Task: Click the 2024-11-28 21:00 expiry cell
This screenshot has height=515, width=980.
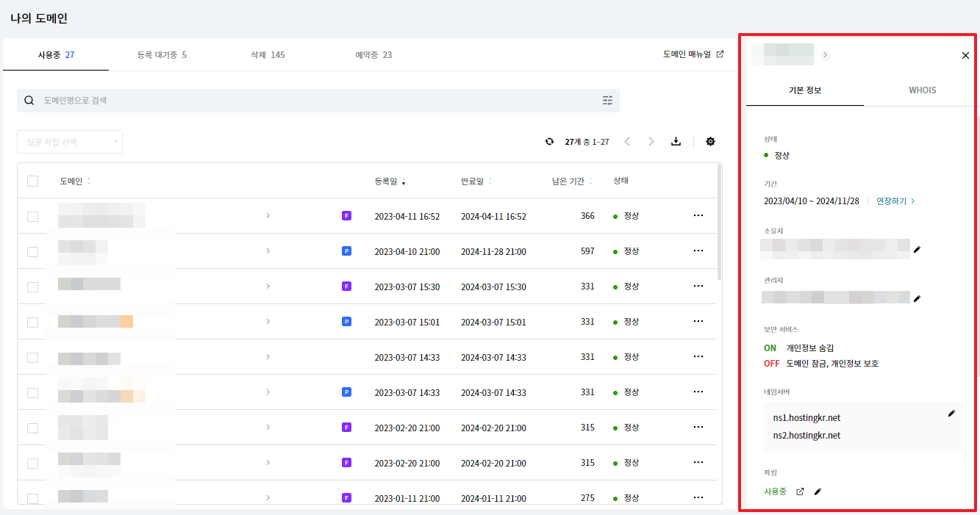Action: coord(493,251)
